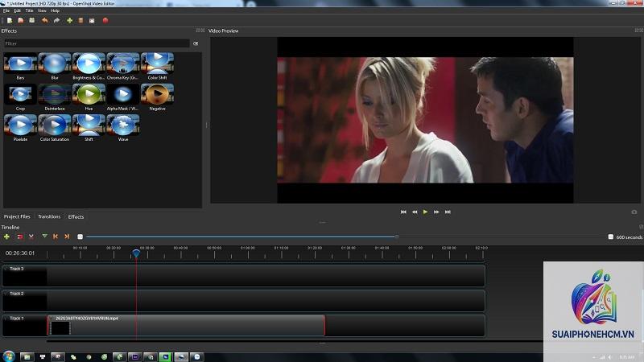Select the Pixelate effect
The height and width of the screenshot is (362, 644).
pyautogui.click(x=20, y=129)
